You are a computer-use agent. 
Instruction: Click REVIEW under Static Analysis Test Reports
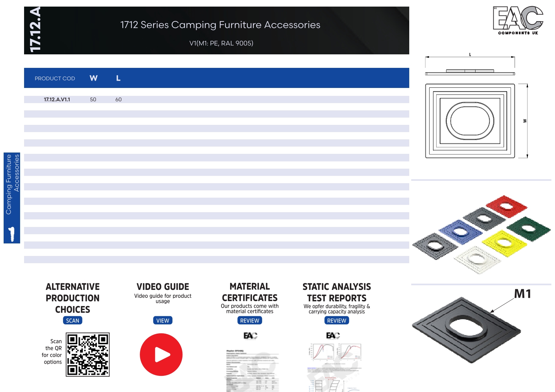point(337,321)
